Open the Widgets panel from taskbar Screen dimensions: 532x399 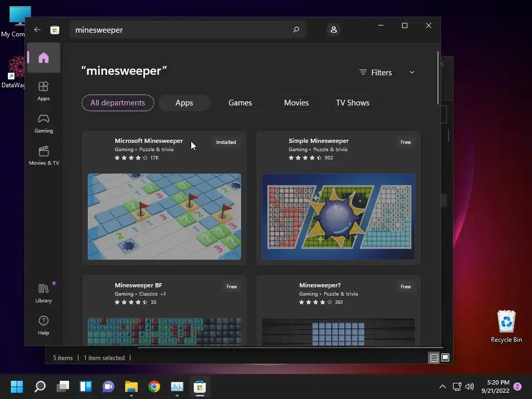click(x=86, y=387)
